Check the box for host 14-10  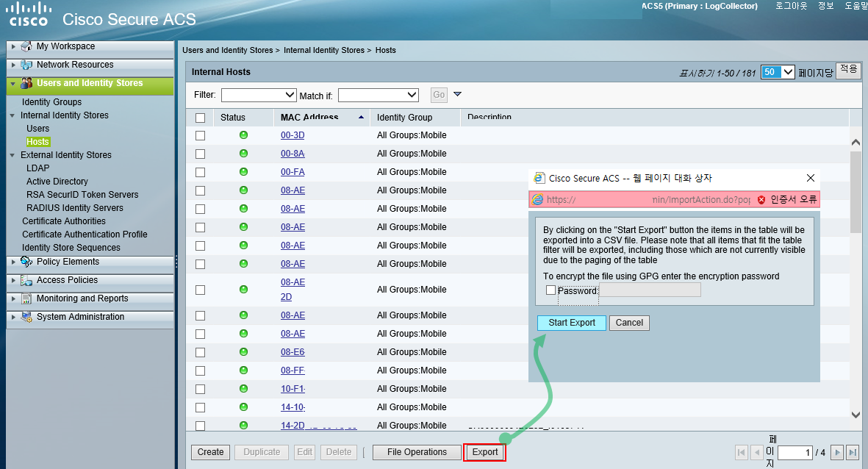201,407
